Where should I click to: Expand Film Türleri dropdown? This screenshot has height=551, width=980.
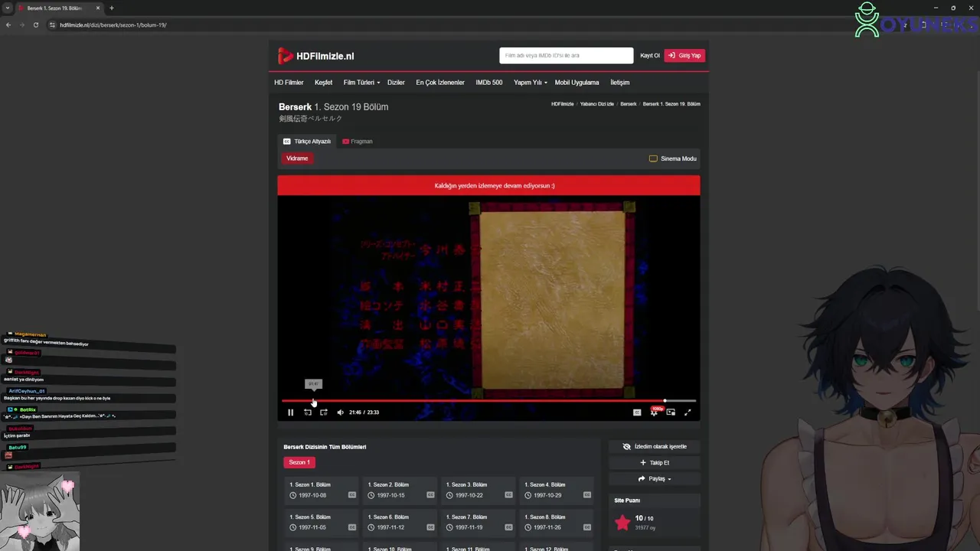(361, 83)
